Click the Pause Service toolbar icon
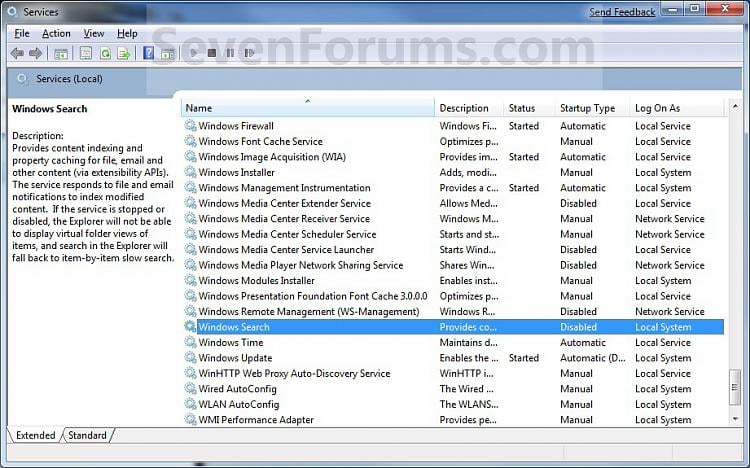 coord(230,53)
